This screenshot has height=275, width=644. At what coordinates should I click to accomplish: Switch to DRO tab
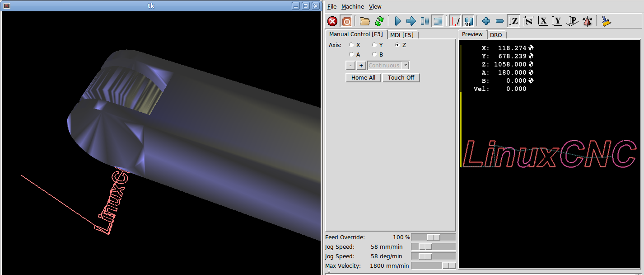[496, 35]
